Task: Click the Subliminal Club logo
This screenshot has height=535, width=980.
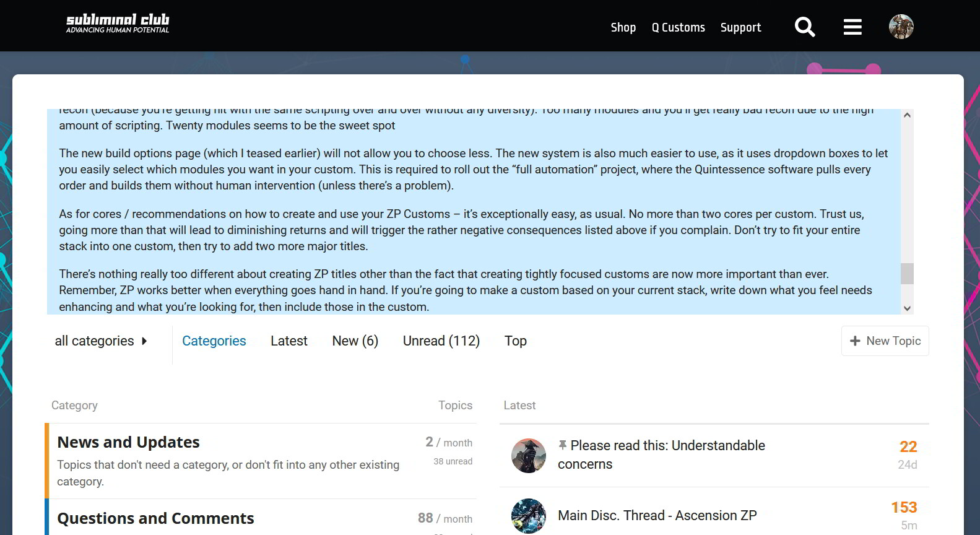Action: 118,24
